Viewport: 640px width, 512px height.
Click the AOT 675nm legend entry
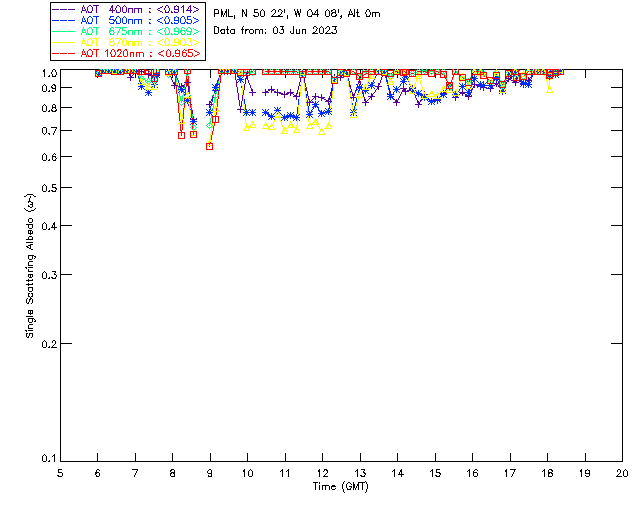click(x=127, y=31)
